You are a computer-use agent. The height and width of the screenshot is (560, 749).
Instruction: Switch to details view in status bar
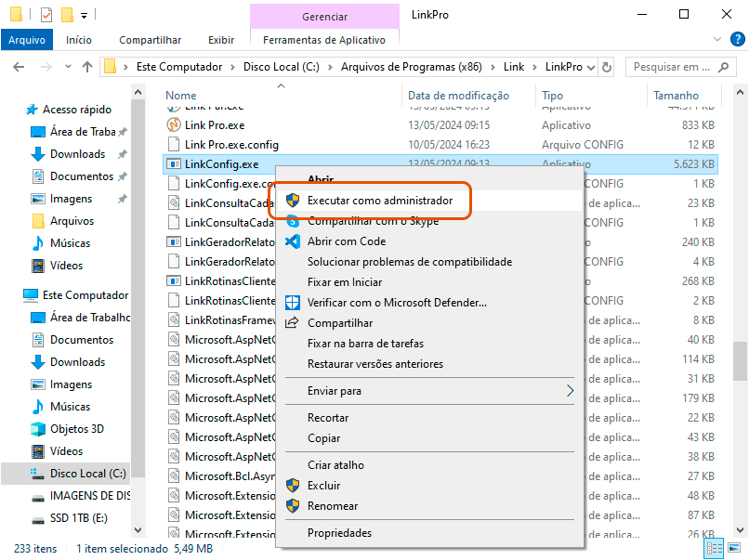[x=716, y=549]
